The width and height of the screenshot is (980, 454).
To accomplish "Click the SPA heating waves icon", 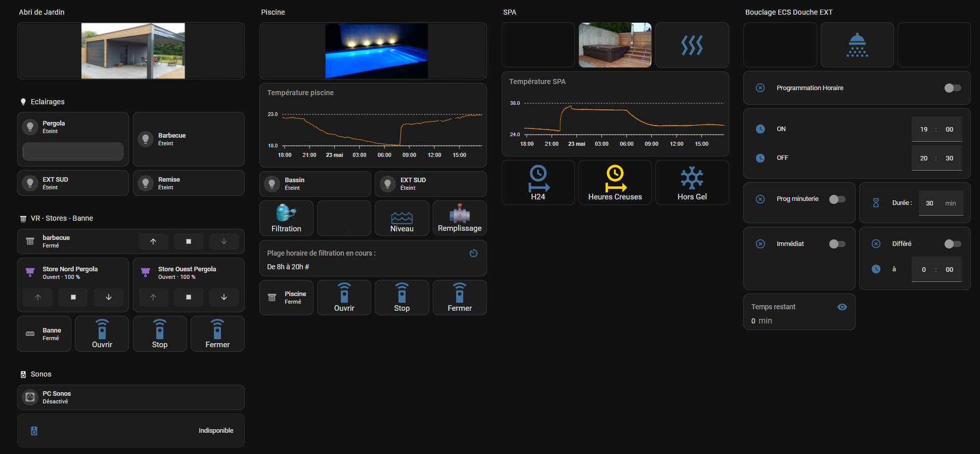I will (692, 45).
